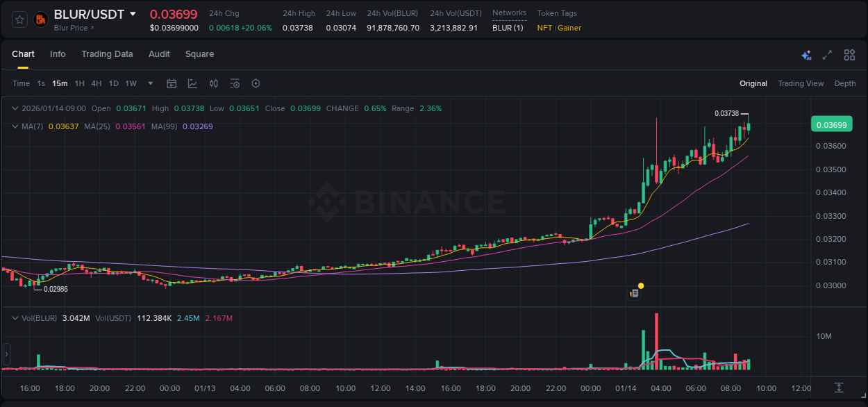Switch to Trading View display
The width and height of the screenshot is (868, 407).
(801, 83)
